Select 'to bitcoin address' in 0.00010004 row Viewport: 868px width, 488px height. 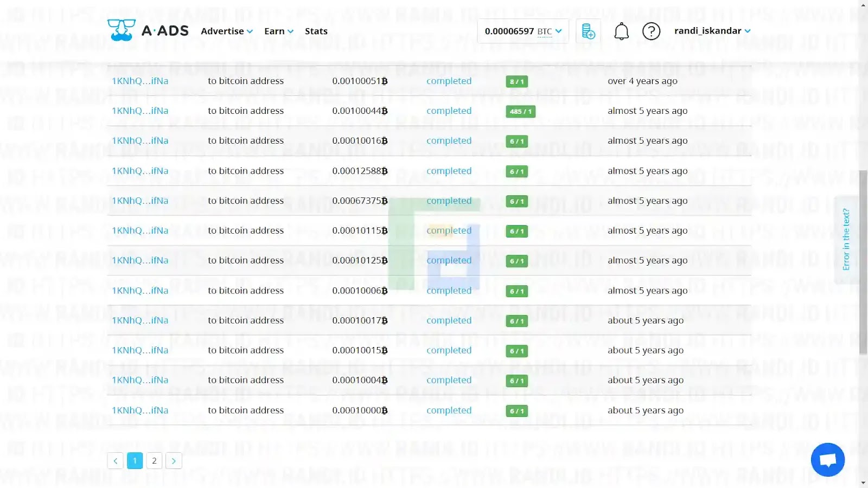click(x=246, y=380)
